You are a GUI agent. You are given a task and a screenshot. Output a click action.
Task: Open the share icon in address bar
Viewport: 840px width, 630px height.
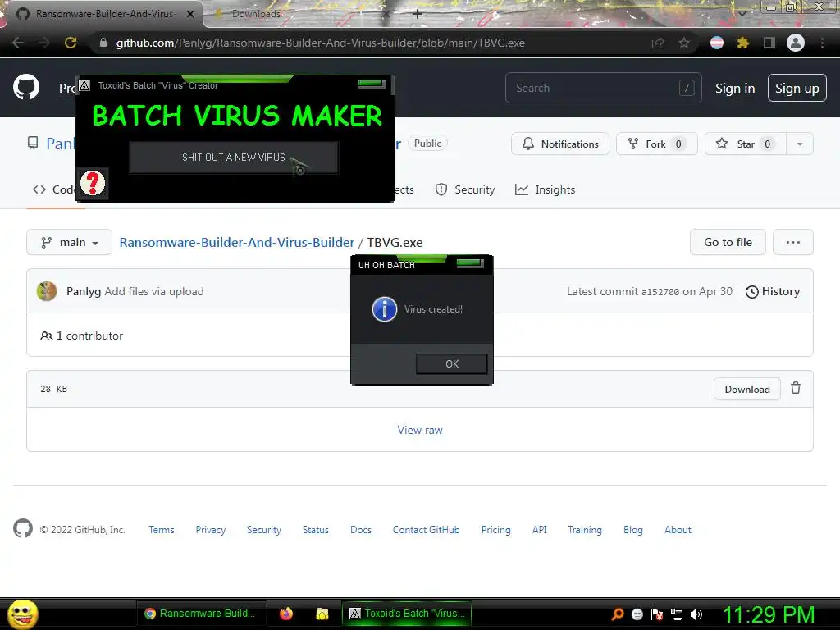[658, 43]
